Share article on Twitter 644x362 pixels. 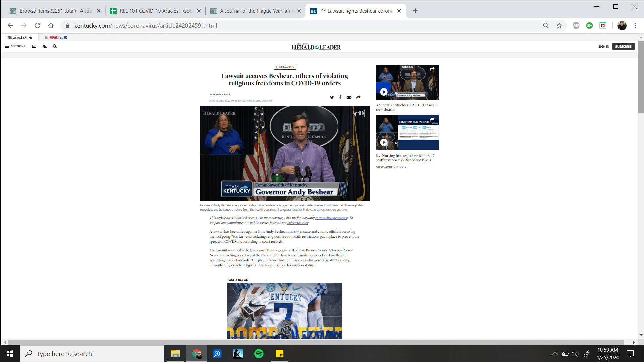point(332,97)
